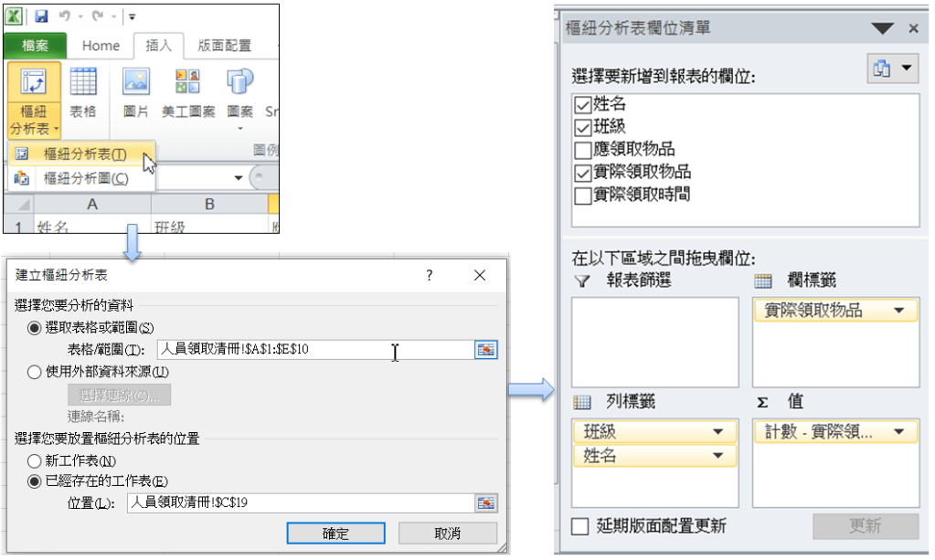Click 取消 to cancel PivotTable creation
935x560 pixels.
pyautogui.click(x=447, y=533)
